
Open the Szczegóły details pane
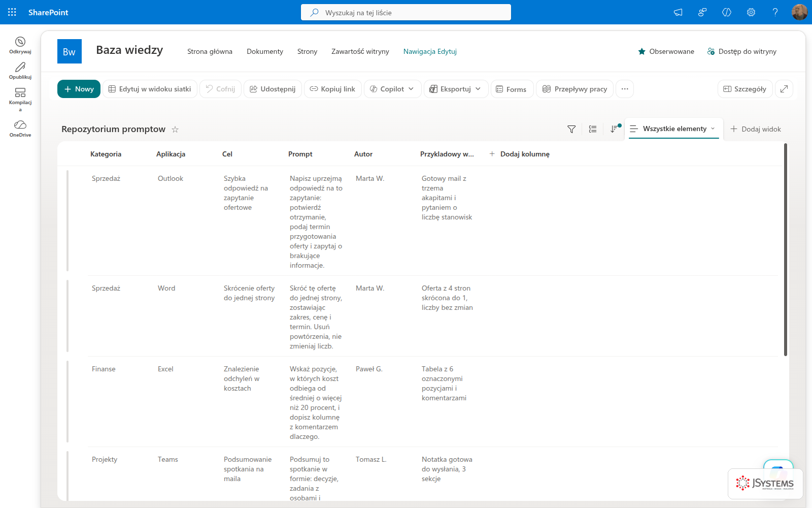click(x=745, y=89)
